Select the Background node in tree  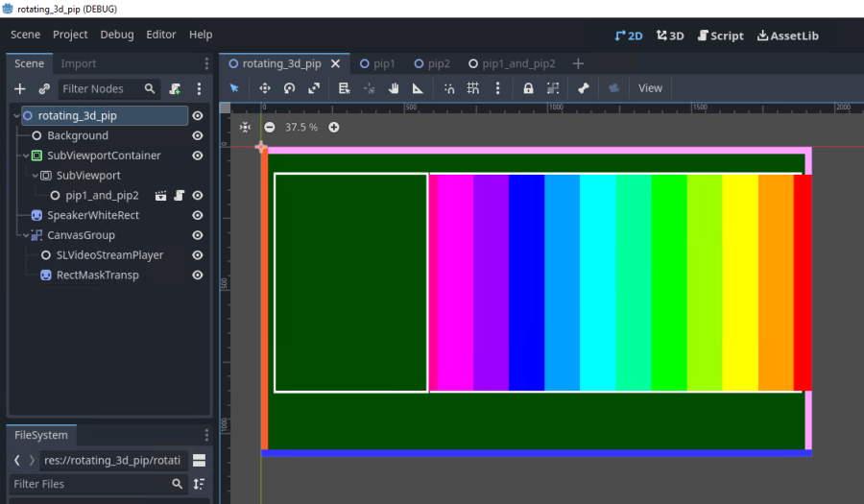click(78, 135)
